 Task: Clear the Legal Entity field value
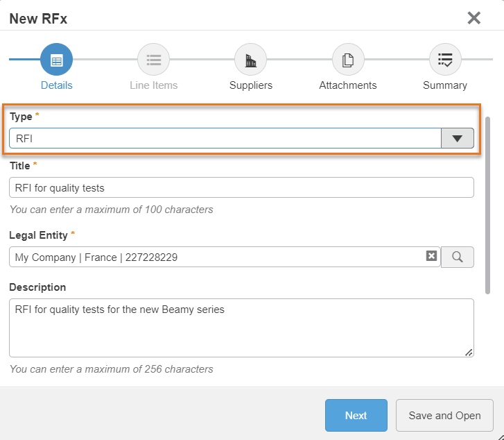pos(431,256)
